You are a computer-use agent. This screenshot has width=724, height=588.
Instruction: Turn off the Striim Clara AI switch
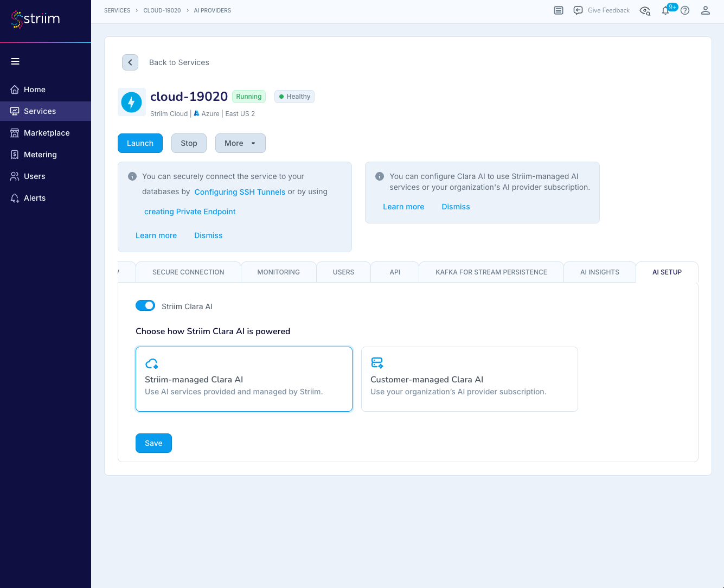click(145, 305)
